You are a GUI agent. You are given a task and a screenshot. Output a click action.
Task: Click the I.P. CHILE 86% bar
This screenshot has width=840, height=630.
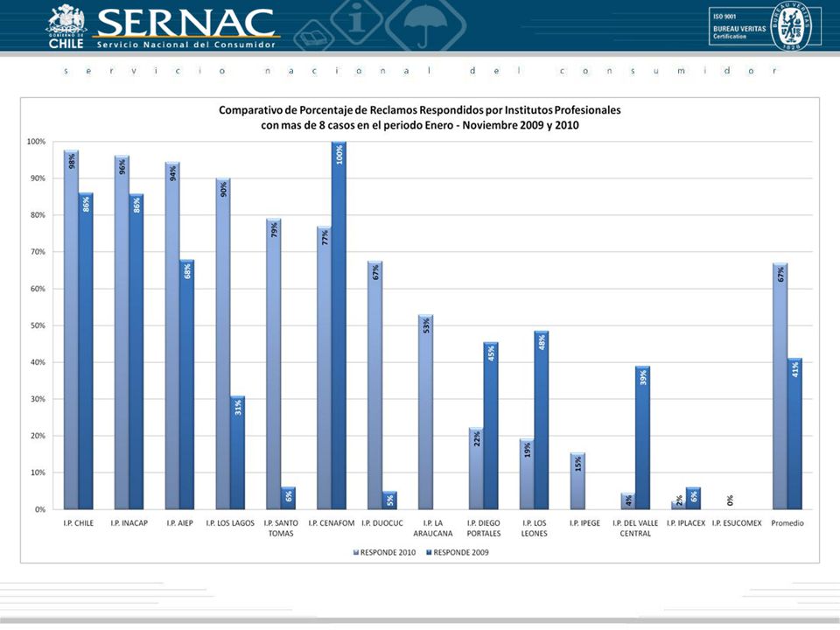[x=86, y=351]
